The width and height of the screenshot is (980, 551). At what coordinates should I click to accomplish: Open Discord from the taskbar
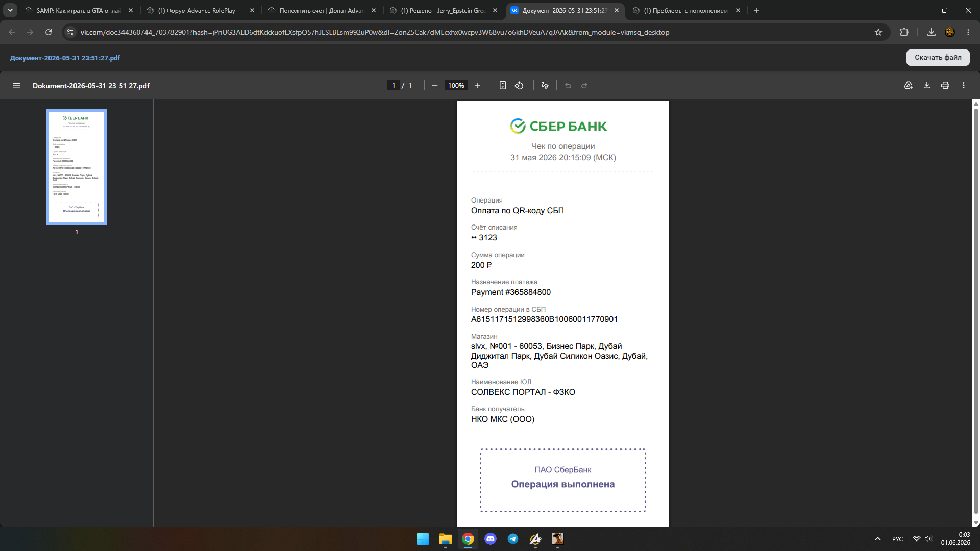coord(491,539)
